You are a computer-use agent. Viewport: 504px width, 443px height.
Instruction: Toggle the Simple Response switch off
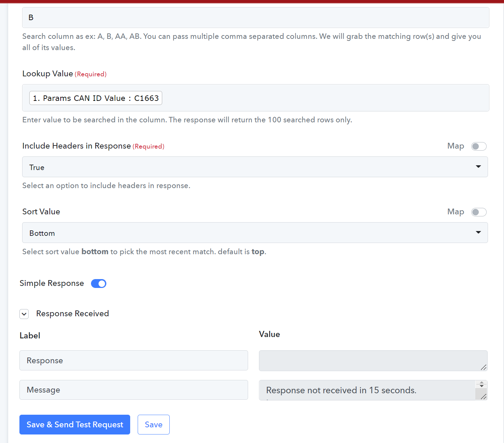[x=99, y=284]
